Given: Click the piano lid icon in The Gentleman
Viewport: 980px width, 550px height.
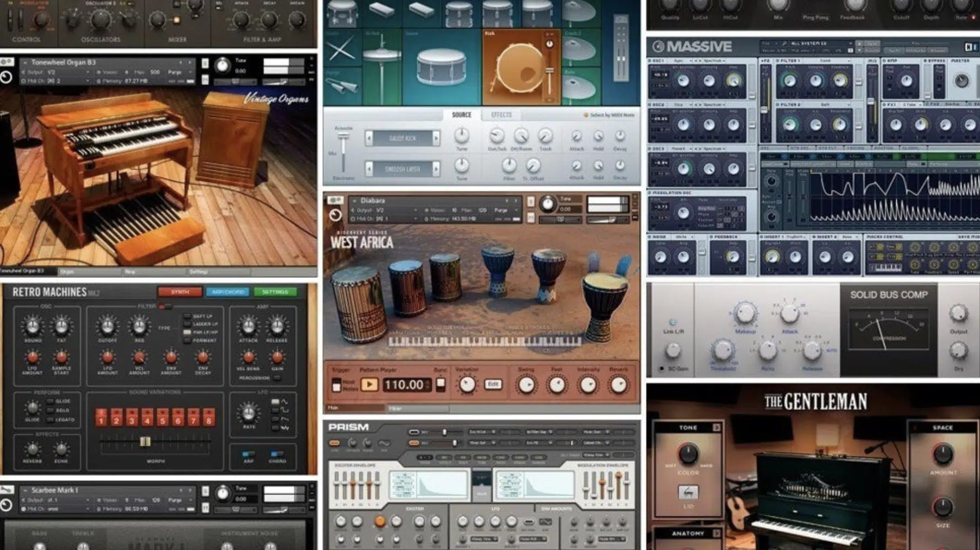Looking at the screenshot, I should [x=688, y=492].
